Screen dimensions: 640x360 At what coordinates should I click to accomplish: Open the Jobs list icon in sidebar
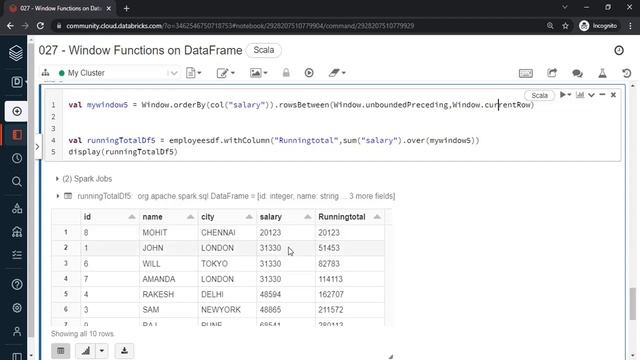click(x=17, y=255)
